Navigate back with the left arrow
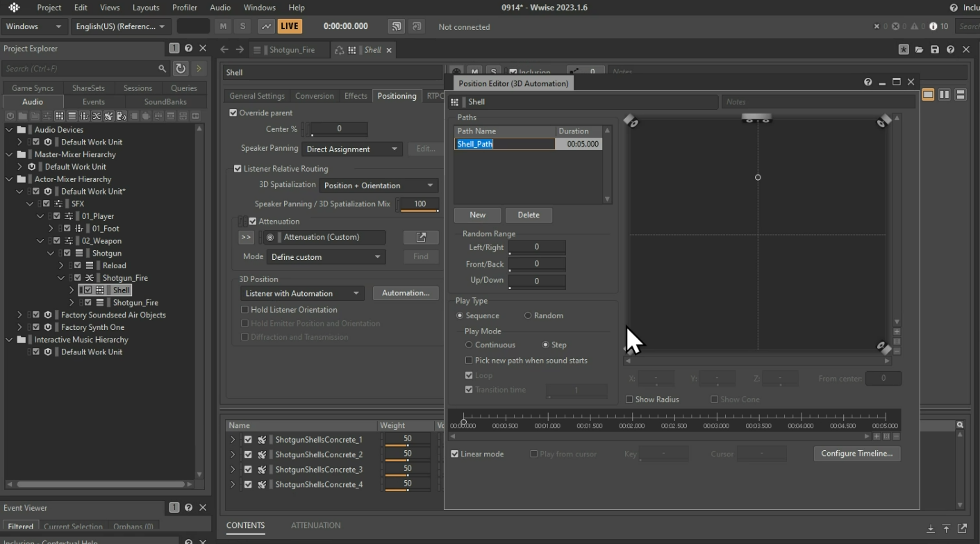The width and height of the screenshot is (980, 544). pyautogui.click(x=224, y=49)
